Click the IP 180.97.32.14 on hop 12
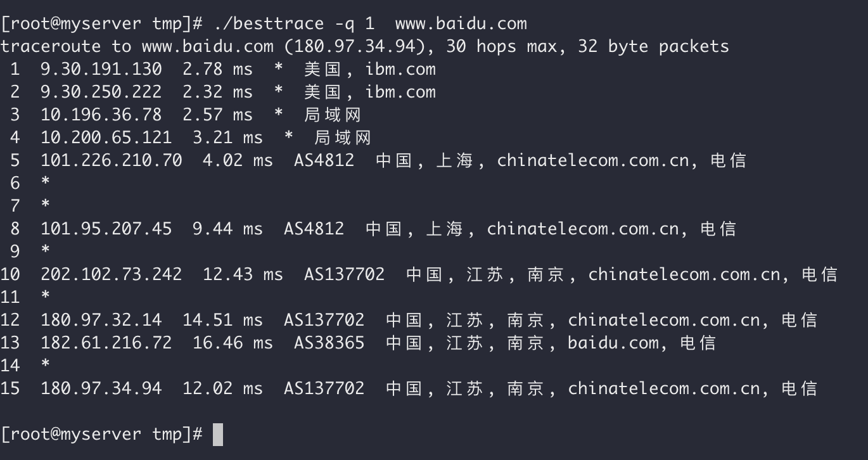Viewport: 868px width, 460px height. click(x=101, y=320)
